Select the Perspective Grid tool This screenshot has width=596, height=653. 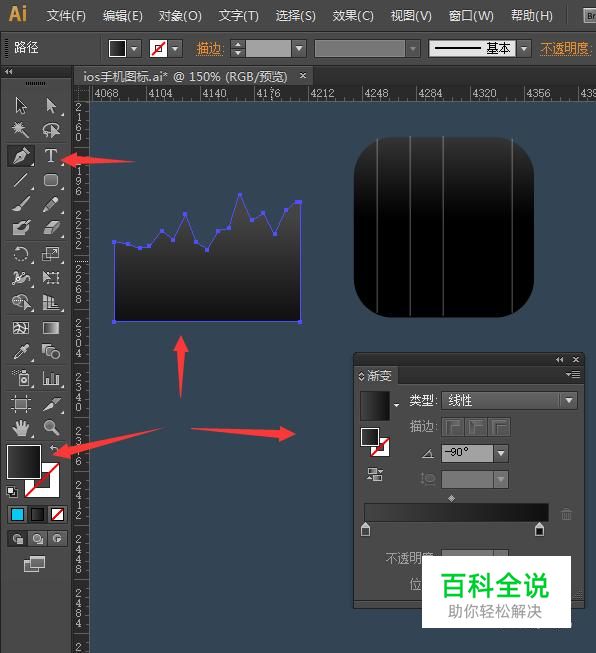(x=51, y=302)
